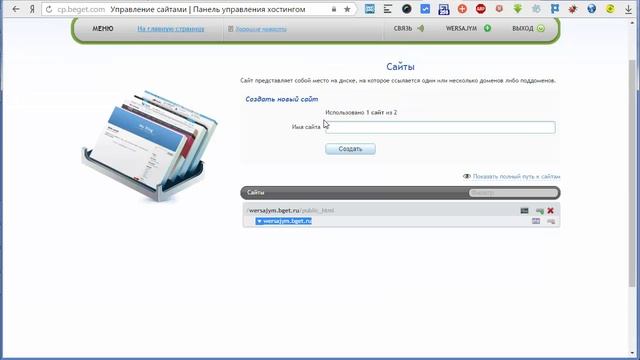640x360 pixels.
Task: Click the red ABP adblock icon
Action: click(480, 9)
